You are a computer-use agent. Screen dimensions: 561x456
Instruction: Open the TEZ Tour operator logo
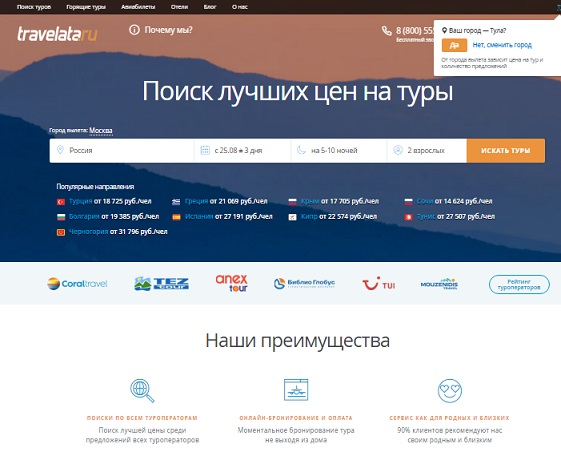pos(161,284)
